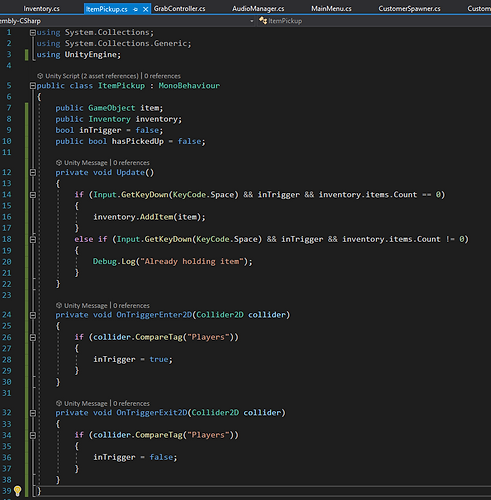
Task: Open the Assembly-CSharp project dropdown
Action: [x=252, y=21]
